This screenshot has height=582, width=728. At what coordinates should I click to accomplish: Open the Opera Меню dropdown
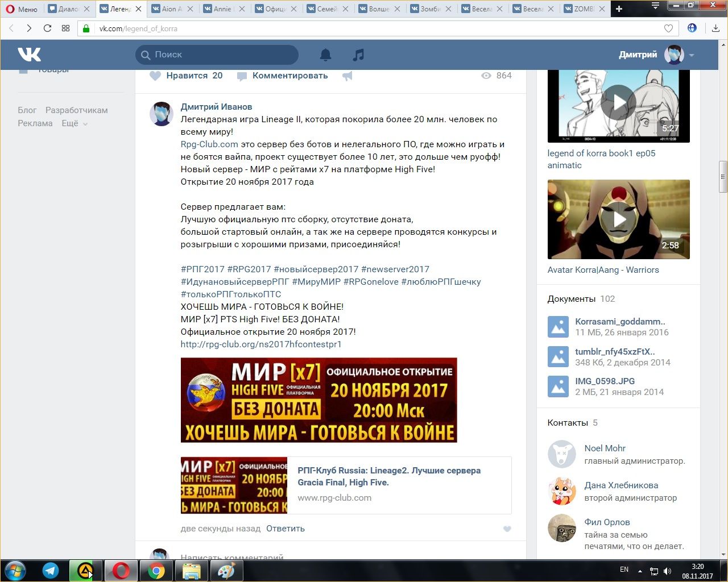22,9
